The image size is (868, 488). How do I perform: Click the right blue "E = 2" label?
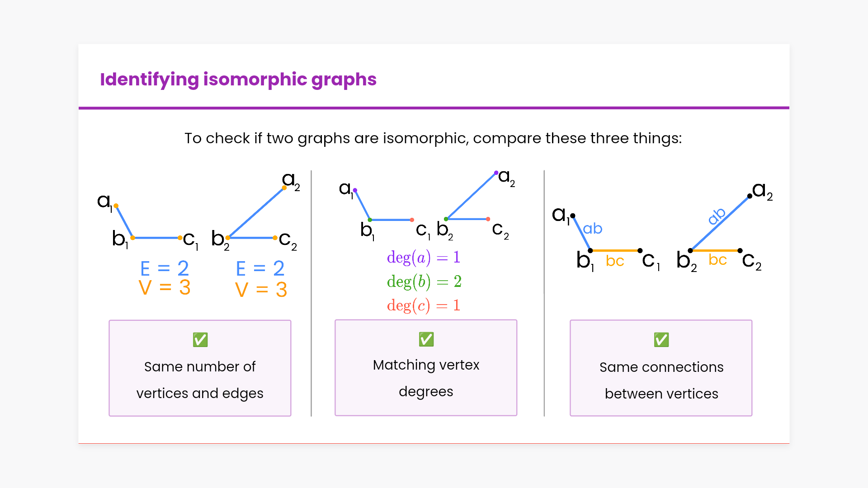coord(260,268)
